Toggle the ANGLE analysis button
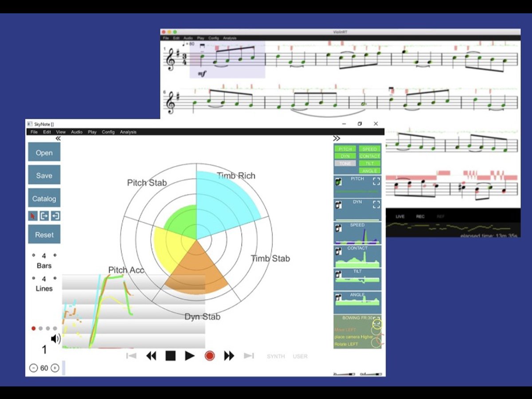This screenshot has height=399, width=532. tap(370, 171)
